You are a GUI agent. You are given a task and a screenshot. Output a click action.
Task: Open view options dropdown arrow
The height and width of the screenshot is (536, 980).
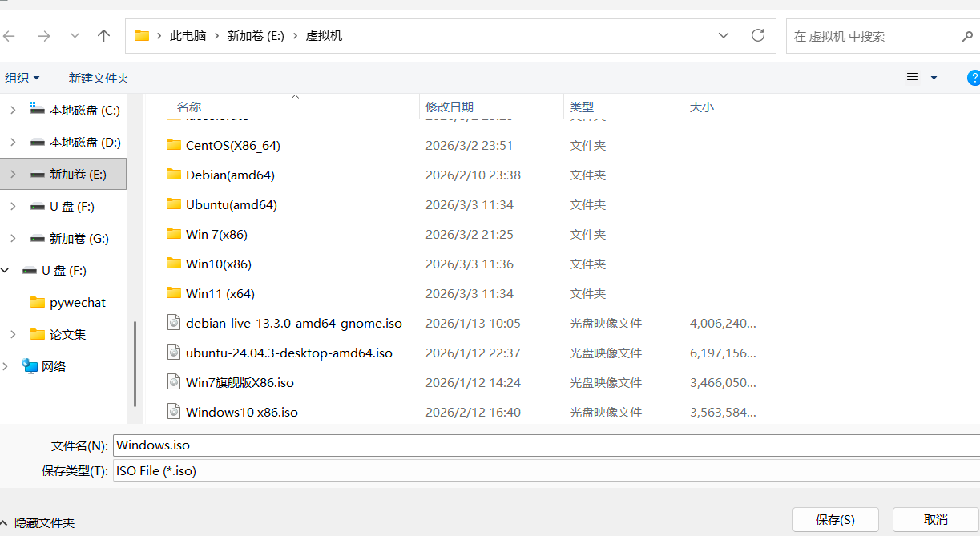tap(934, 78)
